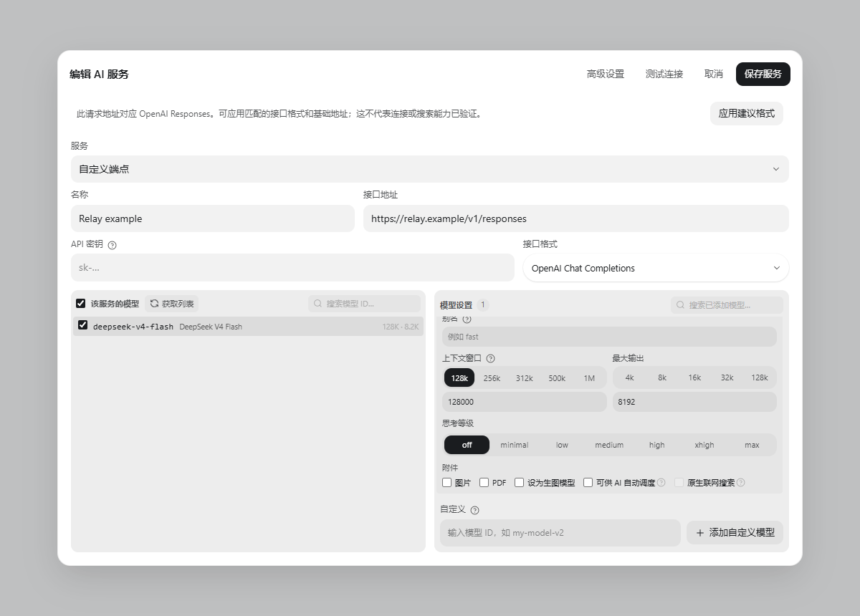The image size is (860, 616).
Task: Open 高级设置 advanced settings
Action: coord(606,74)
